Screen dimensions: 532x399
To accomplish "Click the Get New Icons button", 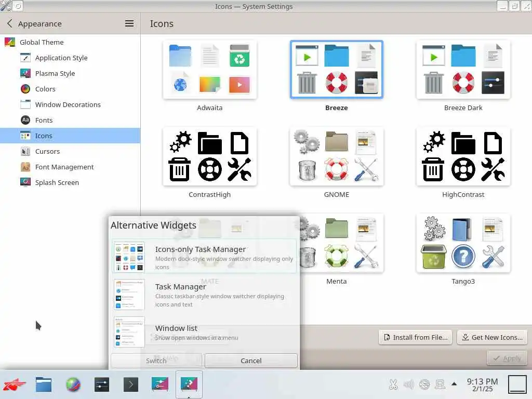I will (493, 337).
